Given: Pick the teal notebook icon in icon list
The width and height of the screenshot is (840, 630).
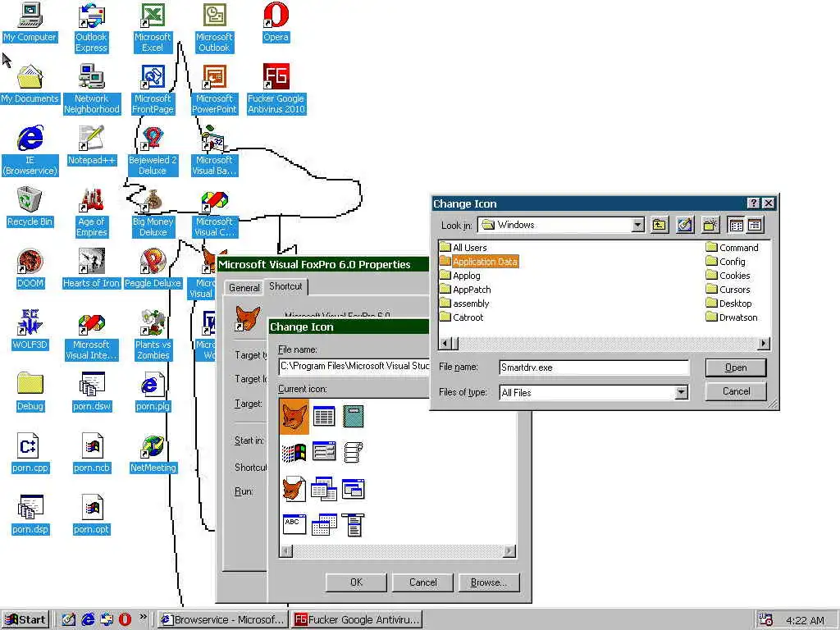Looking at the screenshot, I should tap(354, 416).
